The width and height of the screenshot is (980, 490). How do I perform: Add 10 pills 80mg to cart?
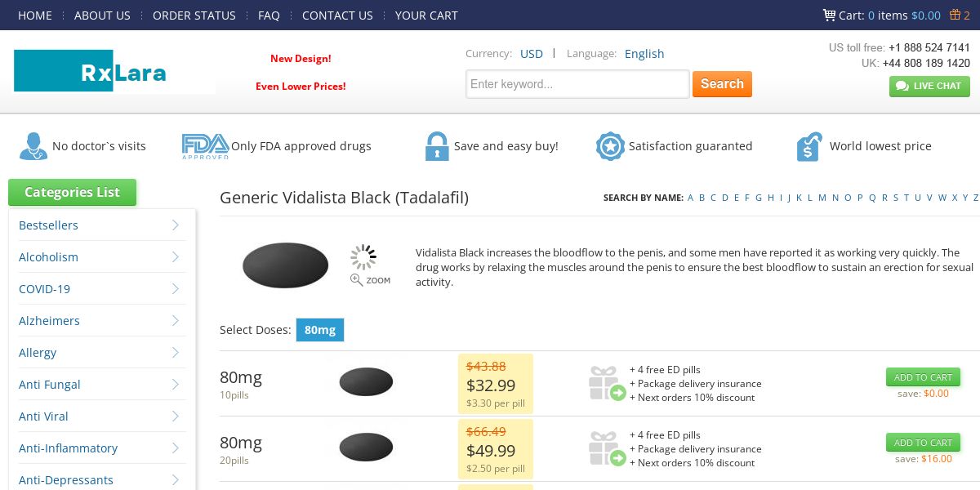tap(923, 377)
